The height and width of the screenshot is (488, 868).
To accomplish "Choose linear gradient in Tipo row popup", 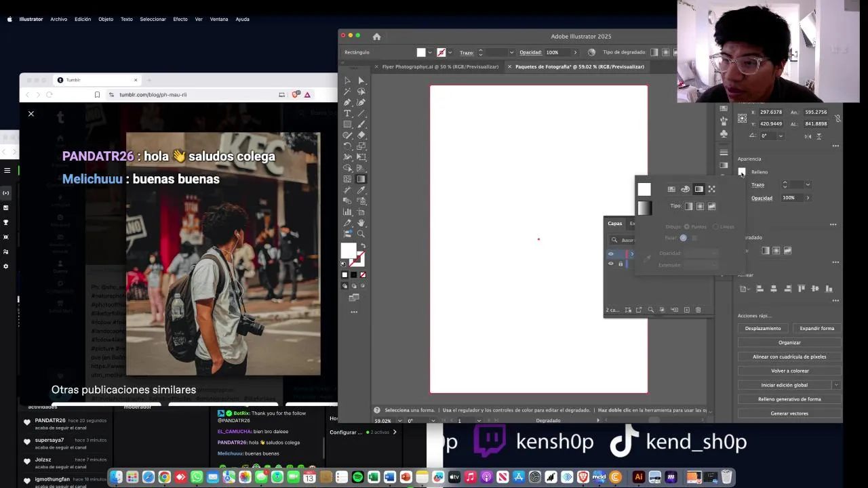I will click(x=688, y=206).
